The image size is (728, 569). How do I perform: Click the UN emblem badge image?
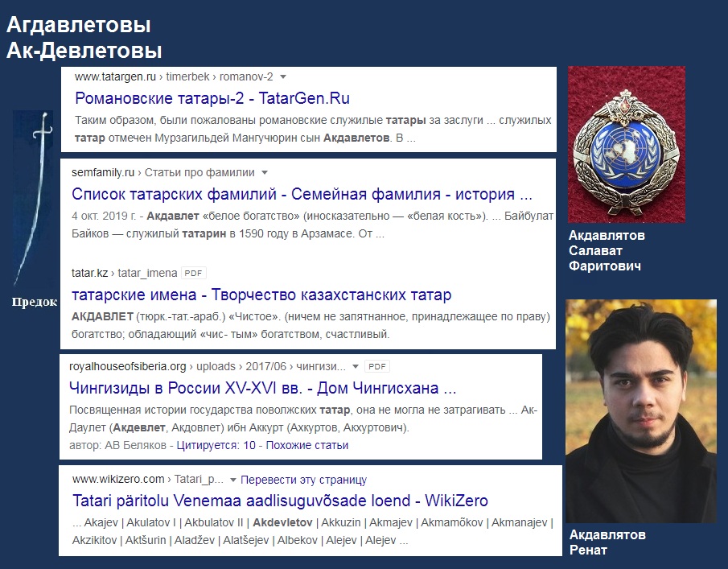pyautogui.click(x=627, y=144)
